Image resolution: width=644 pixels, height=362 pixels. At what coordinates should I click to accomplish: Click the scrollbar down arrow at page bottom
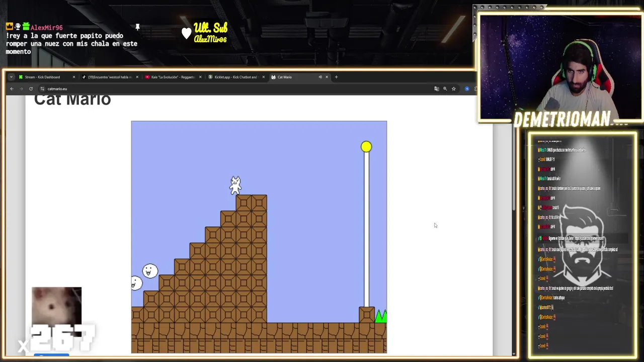click(514, 354)
